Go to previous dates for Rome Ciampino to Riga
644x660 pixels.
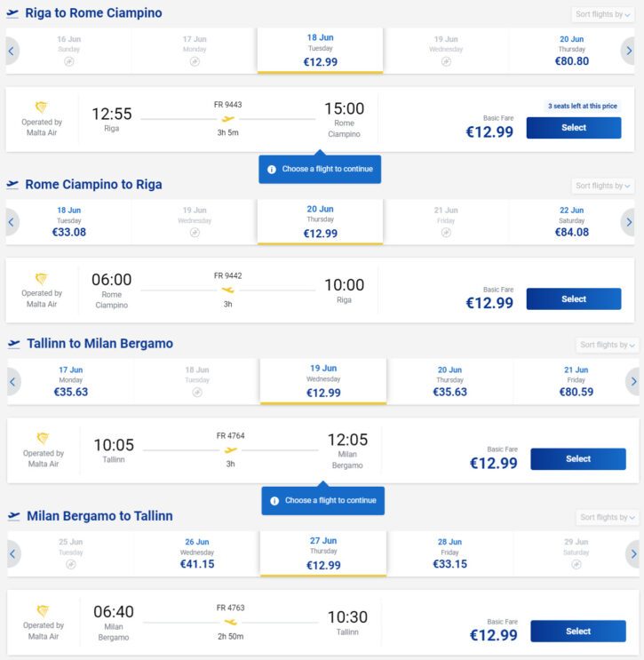pos(12,222)
